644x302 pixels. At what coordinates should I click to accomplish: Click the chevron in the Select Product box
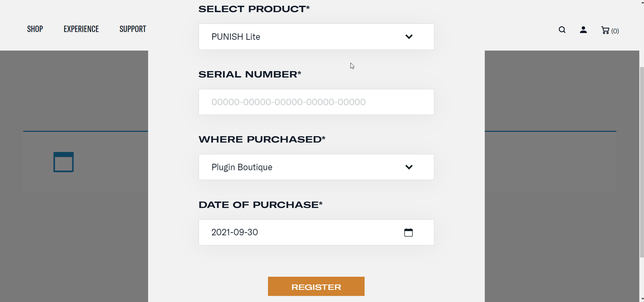click(409, 37)
